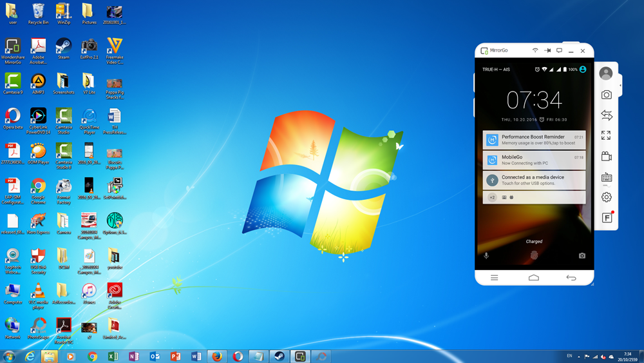Tap the phone's Home navigation button

tap(533, 278)
